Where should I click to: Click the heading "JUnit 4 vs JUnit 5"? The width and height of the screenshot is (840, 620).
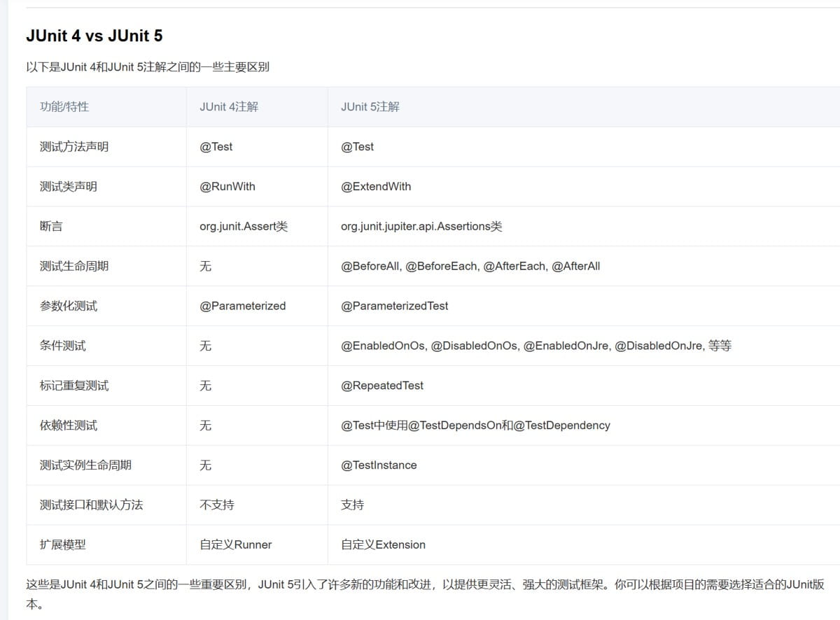pyautogui.click(x=94, y=35)
